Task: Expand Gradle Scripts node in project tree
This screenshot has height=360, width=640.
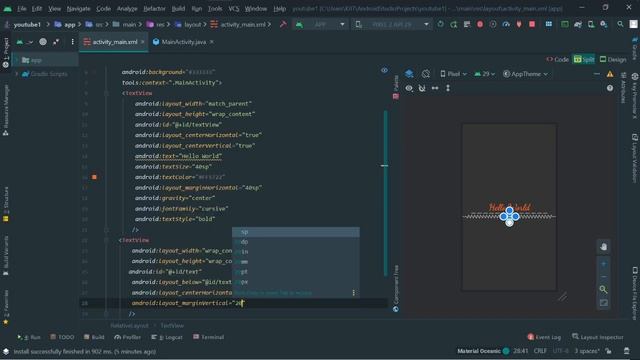Action: 17,74
